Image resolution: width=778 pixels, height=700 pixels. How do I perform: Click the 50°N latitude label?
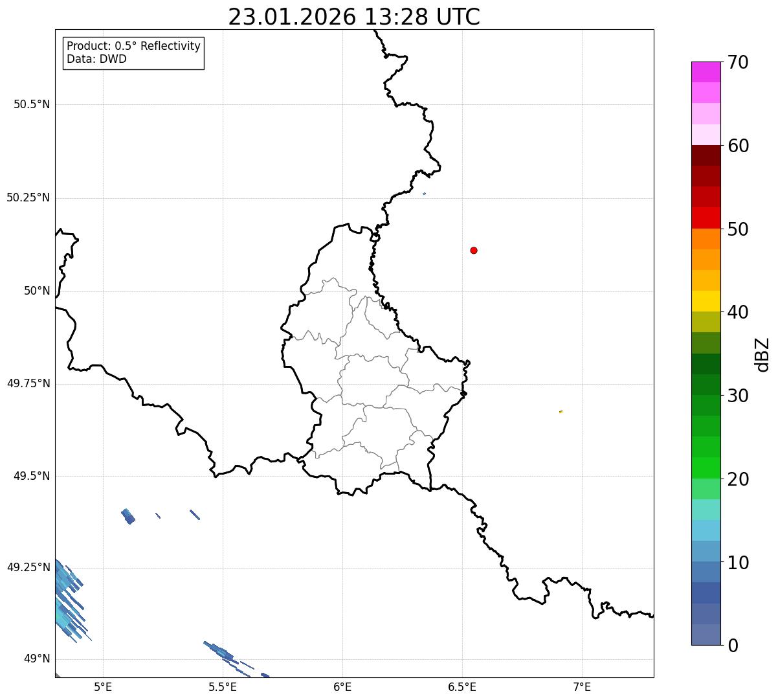[x=37, y=291]
